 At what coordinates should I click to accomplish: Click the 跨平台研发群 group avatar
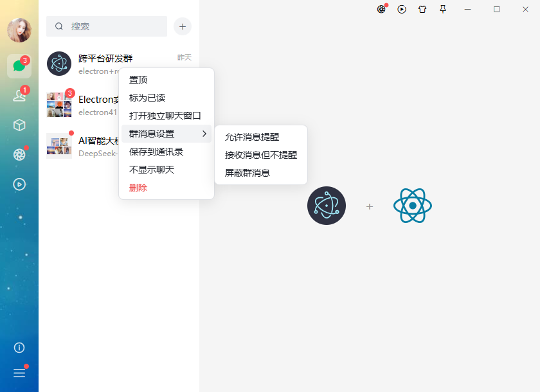(59, 64)
